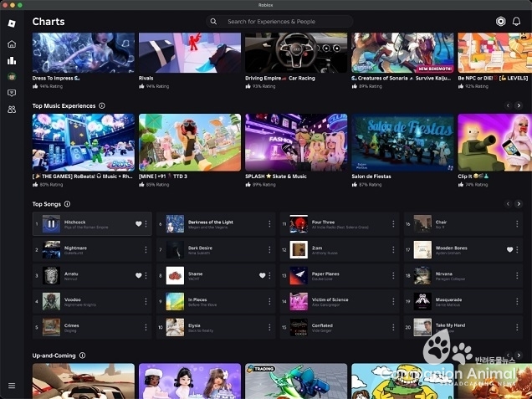This screenshot has width=532, height=399.
Task: Open more options menu for Nirvana
Action: [x=517, y=275]
